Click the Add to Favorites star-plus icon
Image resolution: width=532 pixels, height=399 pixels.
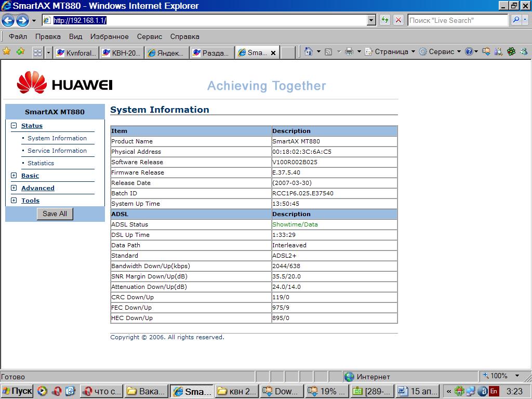20,51
